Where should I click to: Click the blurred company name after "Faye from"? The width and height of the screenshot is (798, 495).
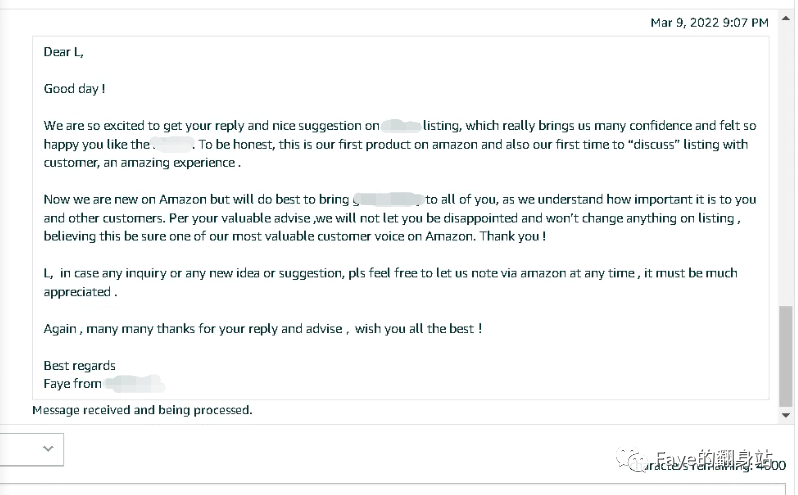pos(134,383)
